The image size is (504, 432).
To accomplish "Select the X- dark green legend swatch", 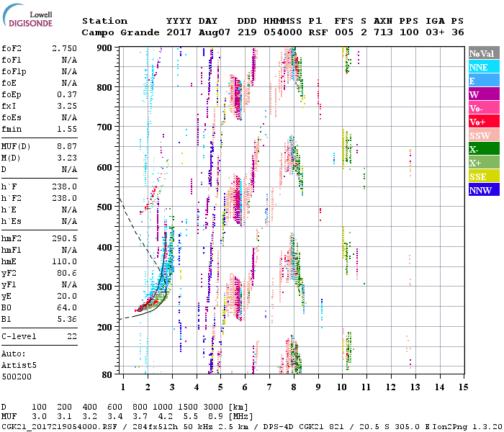I will point(483,149).
